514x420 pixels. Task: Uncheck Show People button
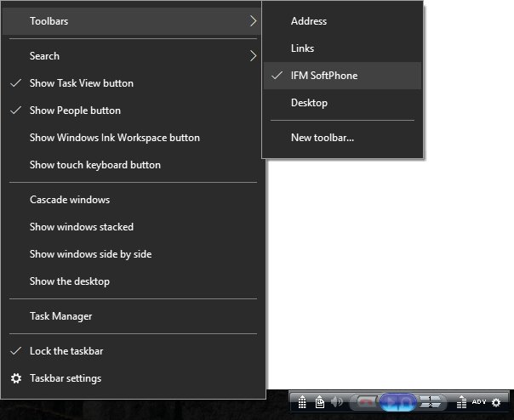point(133,111)
